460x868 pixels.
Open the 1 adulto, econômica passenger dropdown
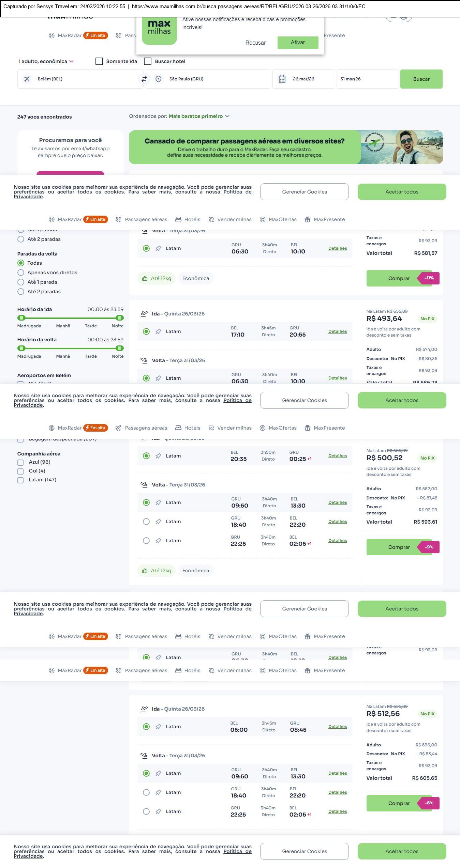click(x=46, y=61)
